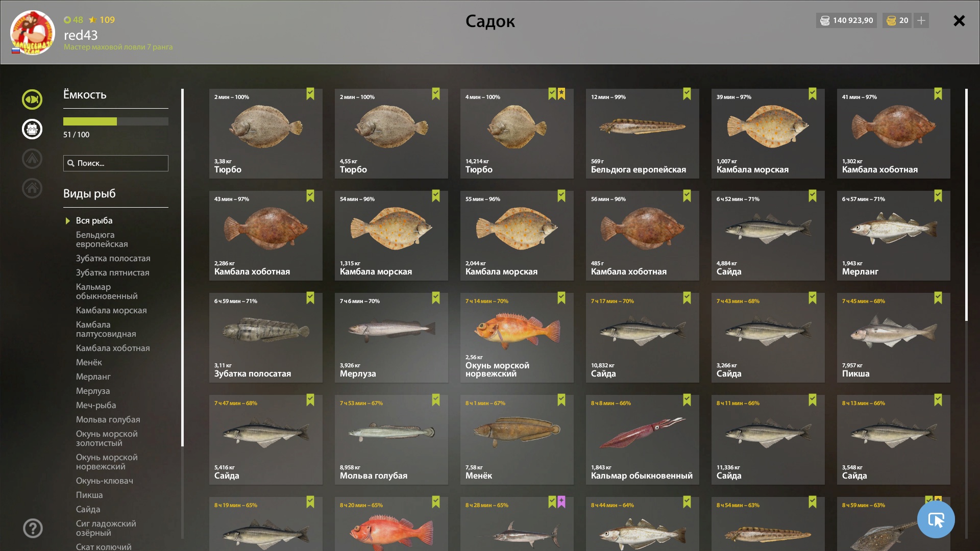Open the fish keepnet sidebar icon

tap(32, 99)
